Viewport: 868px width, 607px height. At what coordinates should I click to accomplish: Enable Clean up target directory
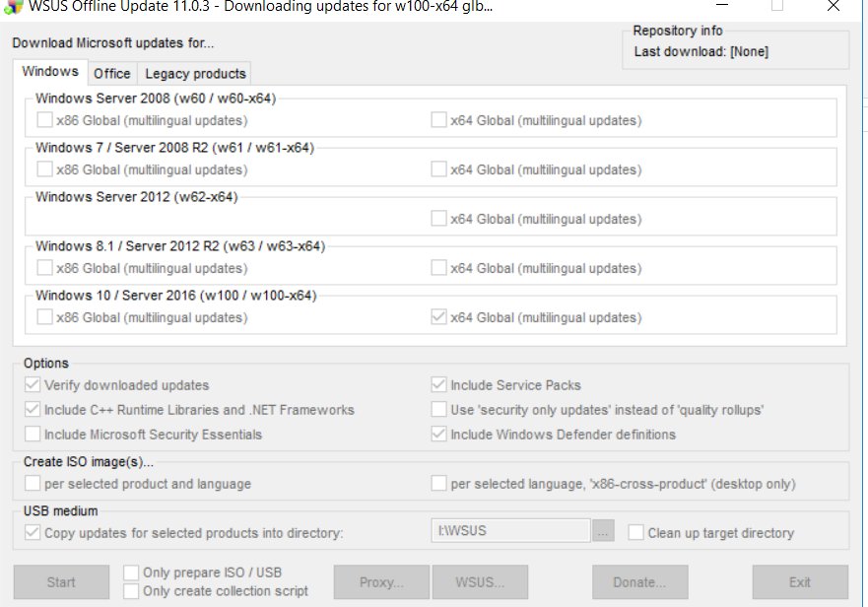coord(635,532)
